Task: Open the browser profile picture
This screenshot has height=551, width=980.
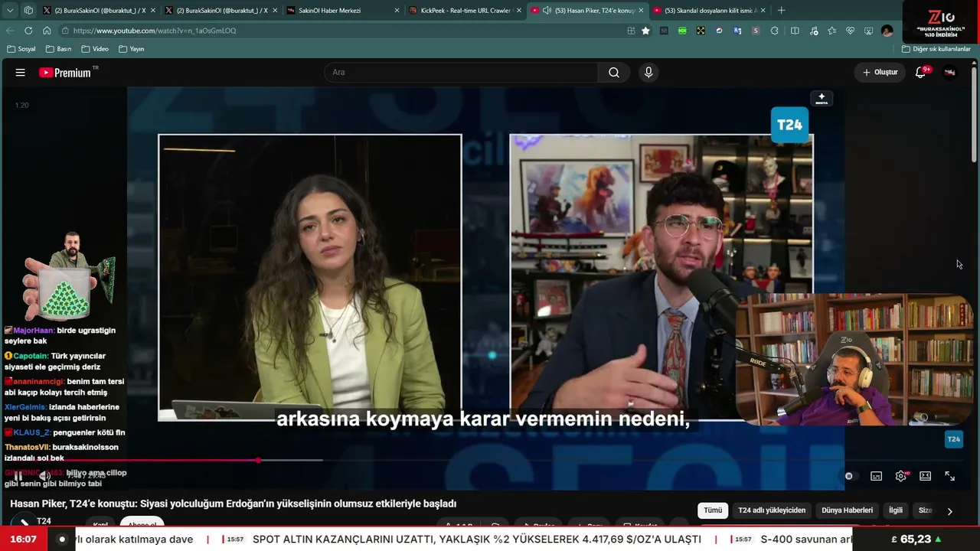Action: [x=887, y=31]
